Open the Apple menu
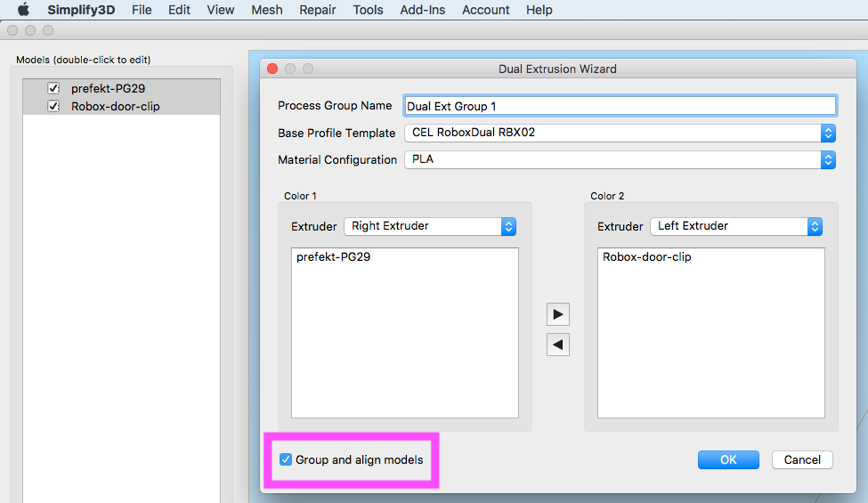 coord(23,10)
